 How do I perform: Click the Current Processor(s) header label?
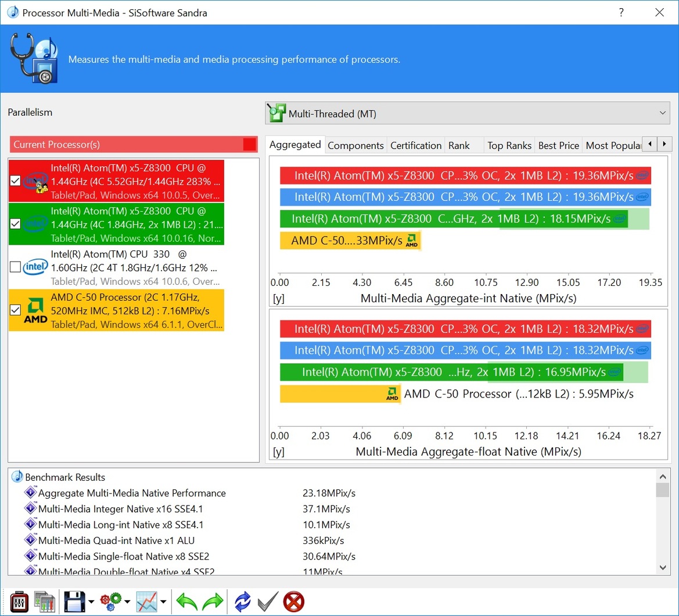[x=57, y=144]
